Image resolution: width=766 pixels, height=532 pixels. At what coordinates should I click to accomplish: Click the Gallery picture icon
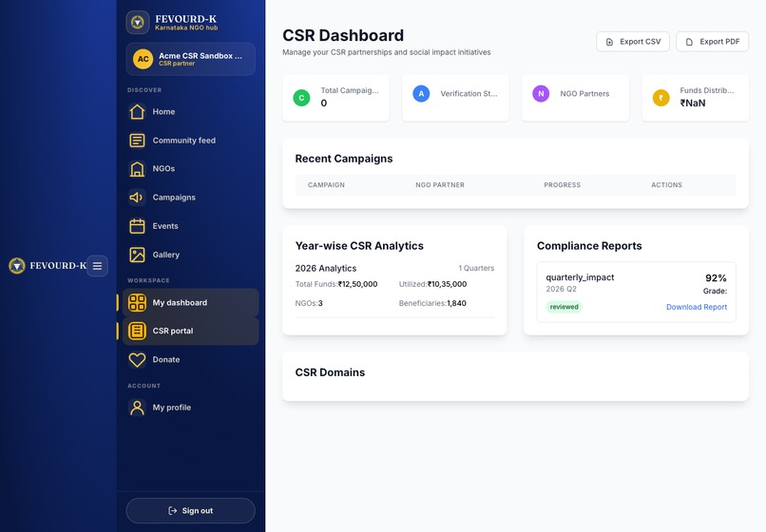(137, 255)
